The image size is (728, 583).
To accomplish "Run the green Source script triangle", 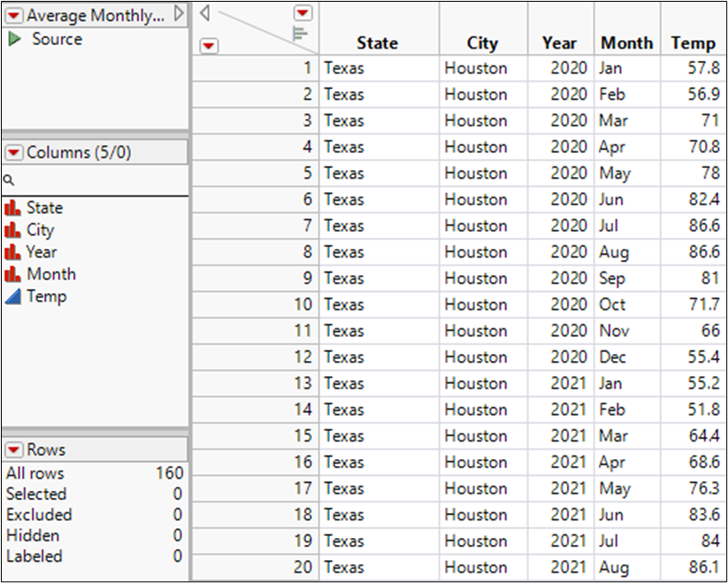I will (x=14, y=39).
